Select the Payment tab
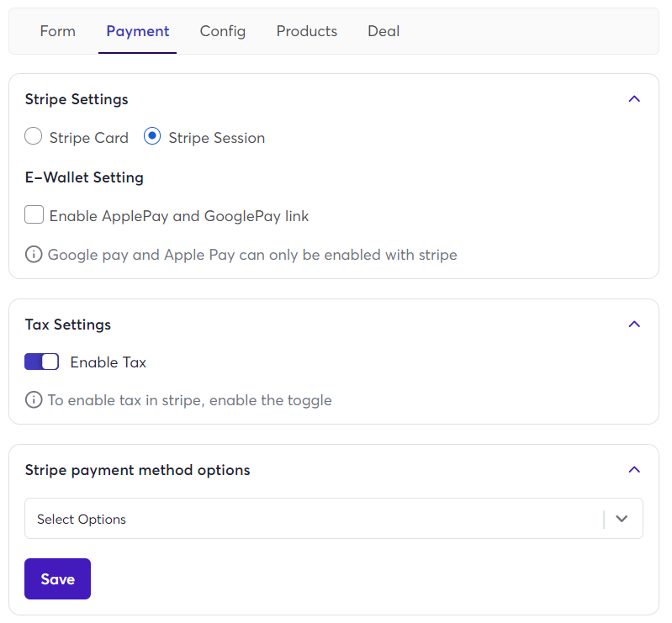This screenshot has height=623, width=672. (x=138, y=31)
